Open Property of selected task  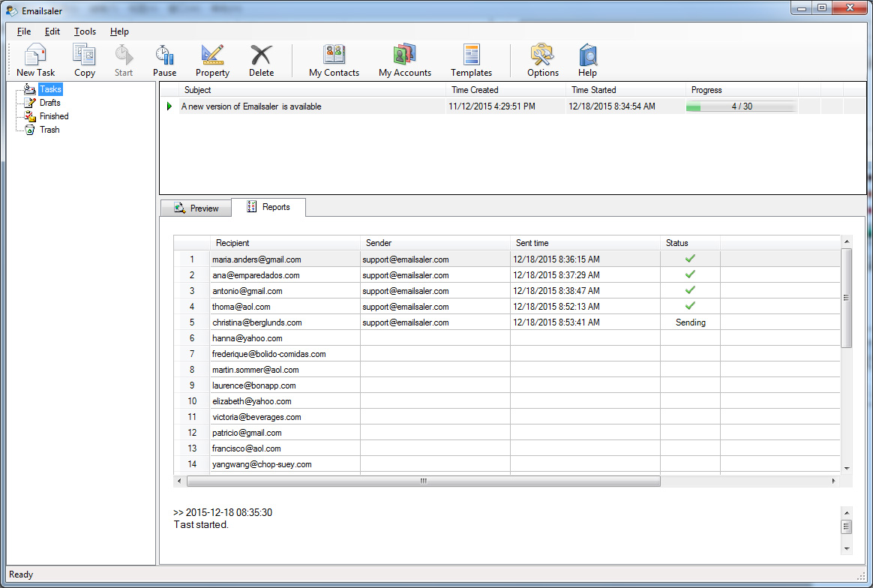[x=212, y=60]
